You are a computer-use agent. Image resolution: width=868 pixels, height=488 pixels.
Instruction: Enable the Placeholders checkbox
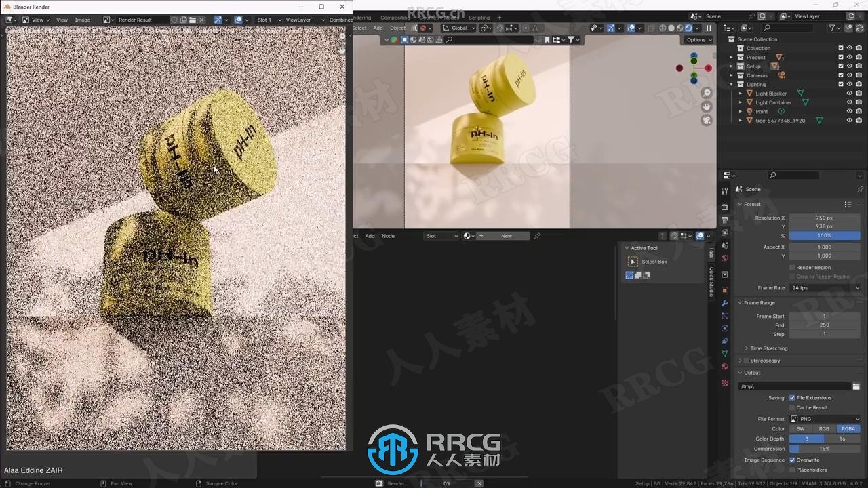pos(792,470)
